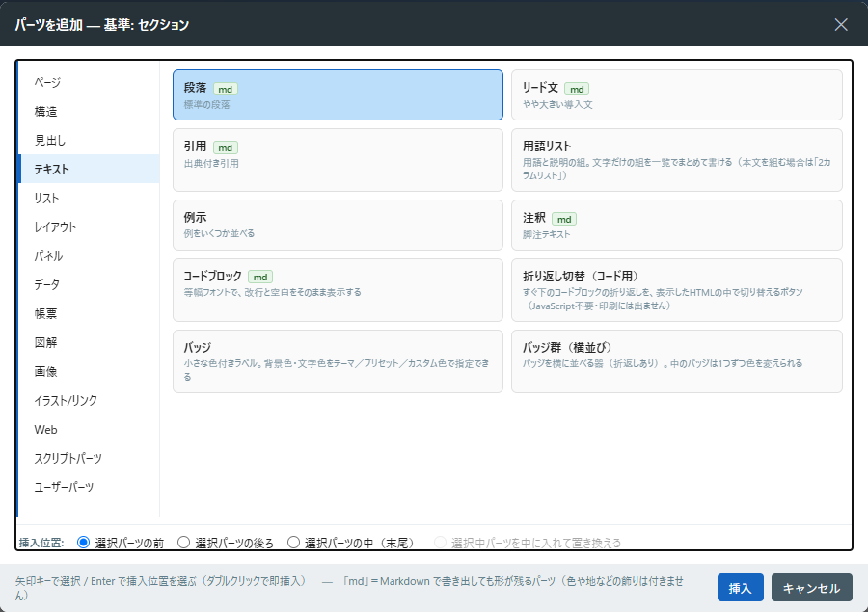Viewport: 868px width, 612px height.
Task: Open the 帳票 category
Action: tap(89, 313)
